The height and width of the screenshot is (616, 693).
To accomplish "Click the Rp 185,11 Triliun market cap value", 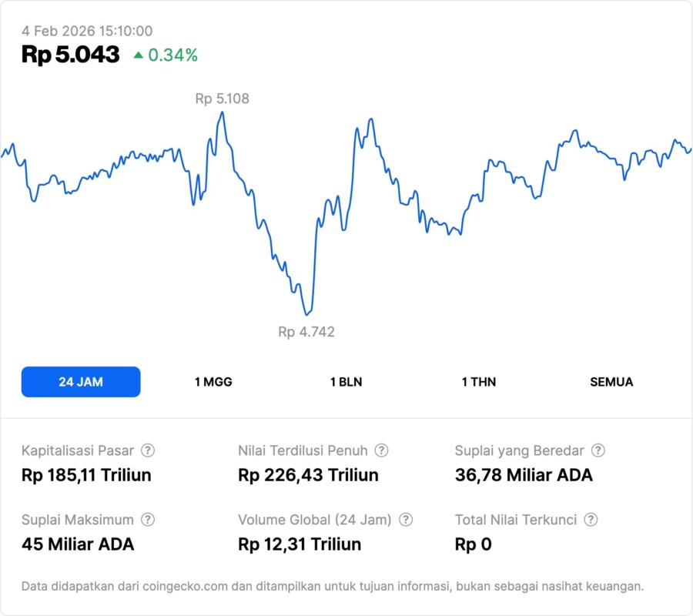I will point(86,475).
